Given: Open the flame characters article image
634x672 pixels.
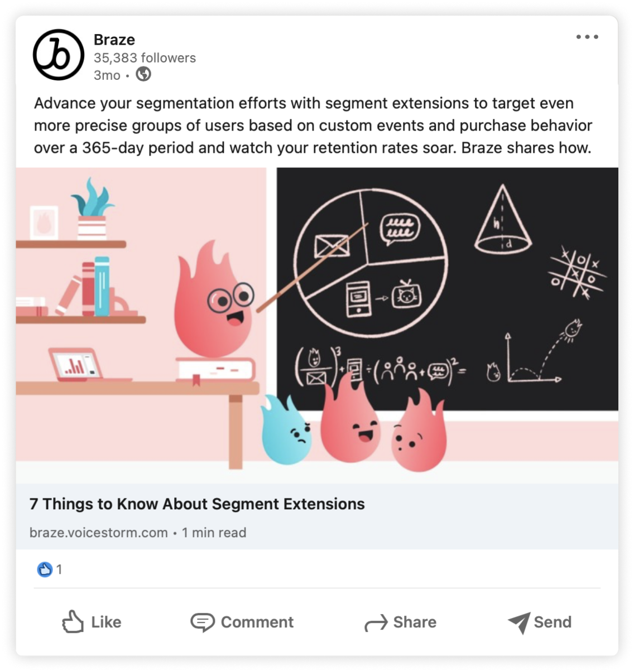Looking at the screenshot, I should (317, 319).
